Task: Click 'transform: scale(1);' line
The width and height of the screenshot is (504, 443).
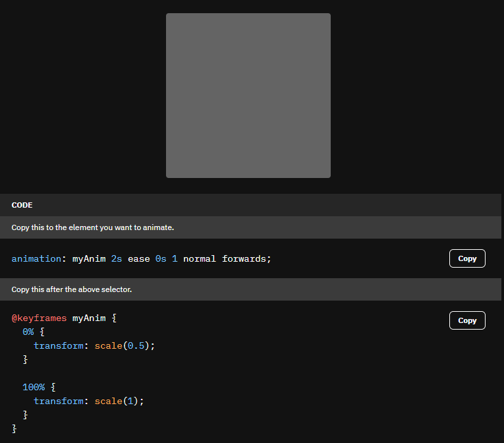Action: [89, 401]
